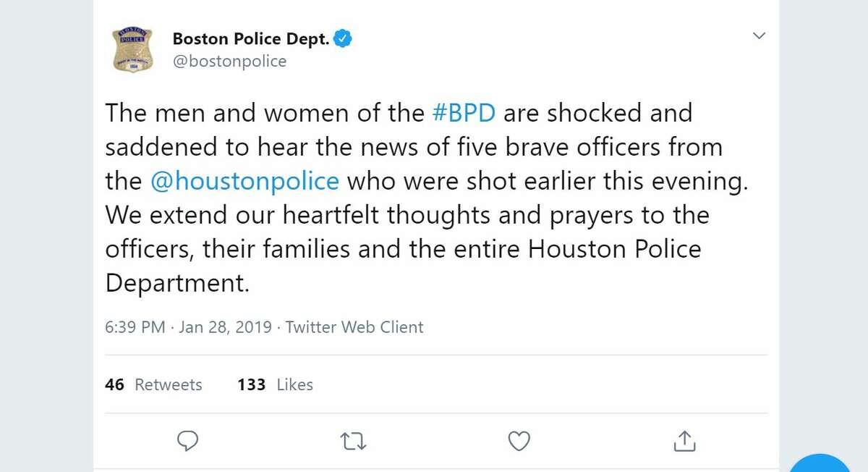
Task: Click the blue compose button at bottom corner
Action: click(x=821, y=463)
